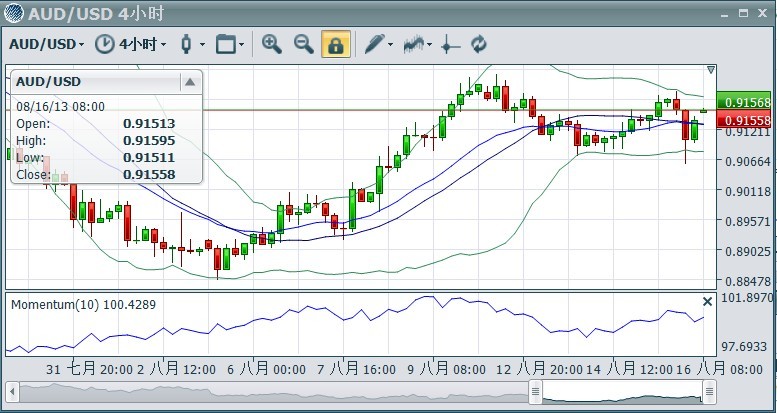
Task: Zoom in on the chart
Action: click(x=272, y=44)
